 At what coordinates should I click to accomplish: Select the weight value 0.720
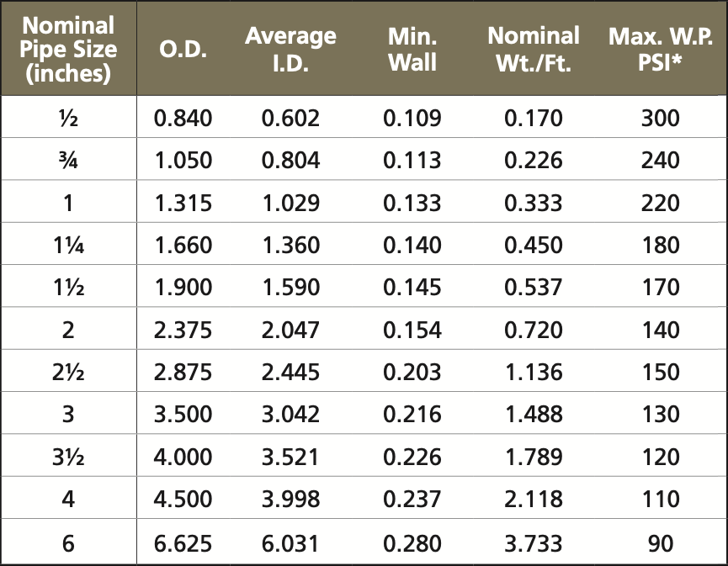point(534,330)
